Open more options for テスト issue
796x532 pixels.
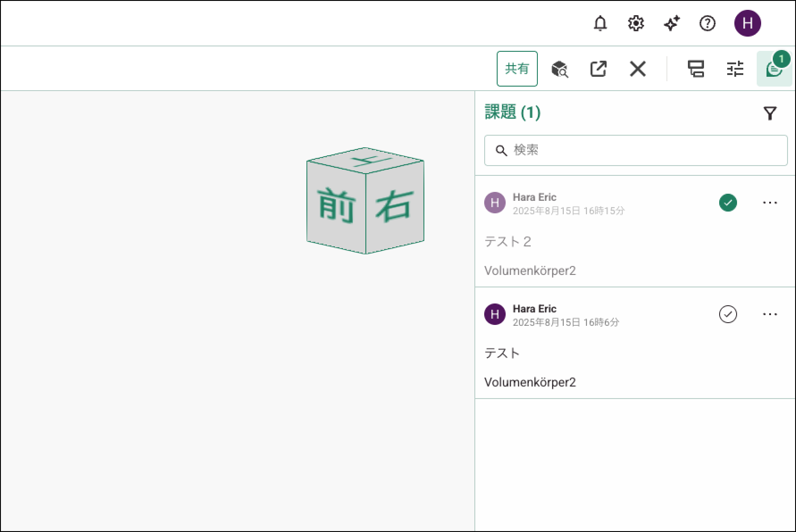(x=770, y=314)
